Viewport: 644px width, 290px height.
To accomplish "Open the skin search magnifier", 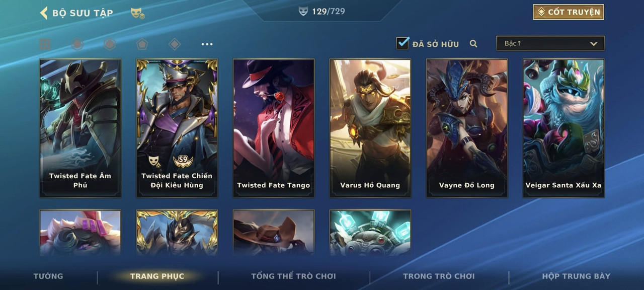I will [473, 44].
